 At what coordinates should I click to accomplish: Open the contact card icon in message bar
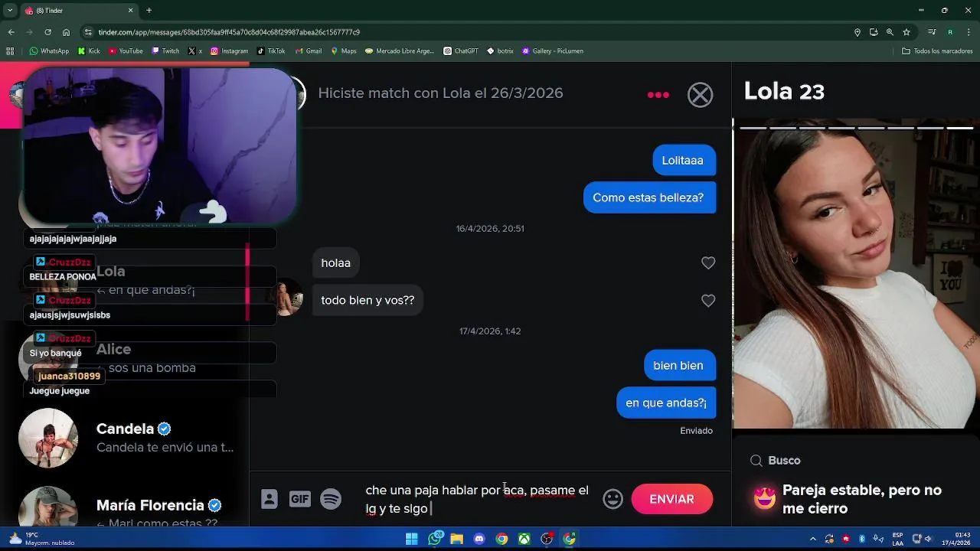pos(269,499)
